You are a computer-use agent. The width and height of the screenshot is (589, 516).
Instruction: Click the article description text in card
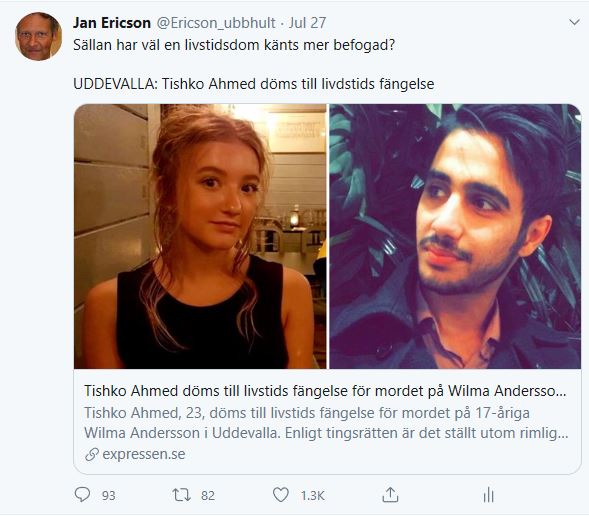click(x=326, y=423)
